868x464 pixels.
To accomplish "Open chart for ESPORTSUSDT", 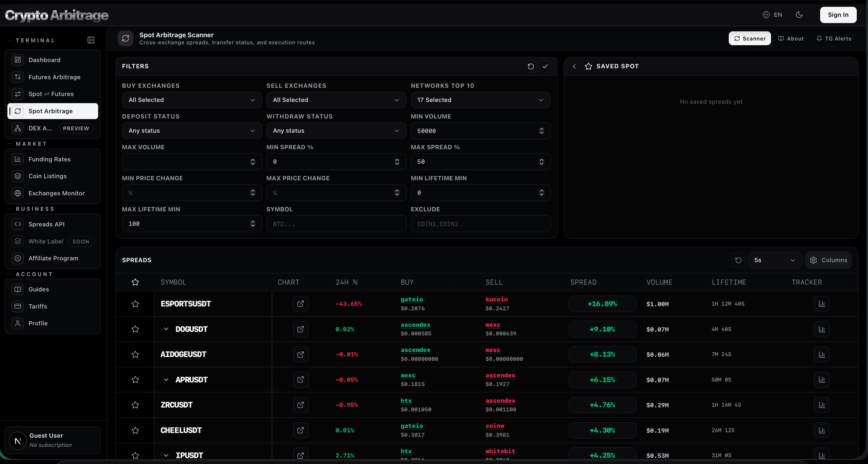I will pyautogui.click(x=301, y=304).
